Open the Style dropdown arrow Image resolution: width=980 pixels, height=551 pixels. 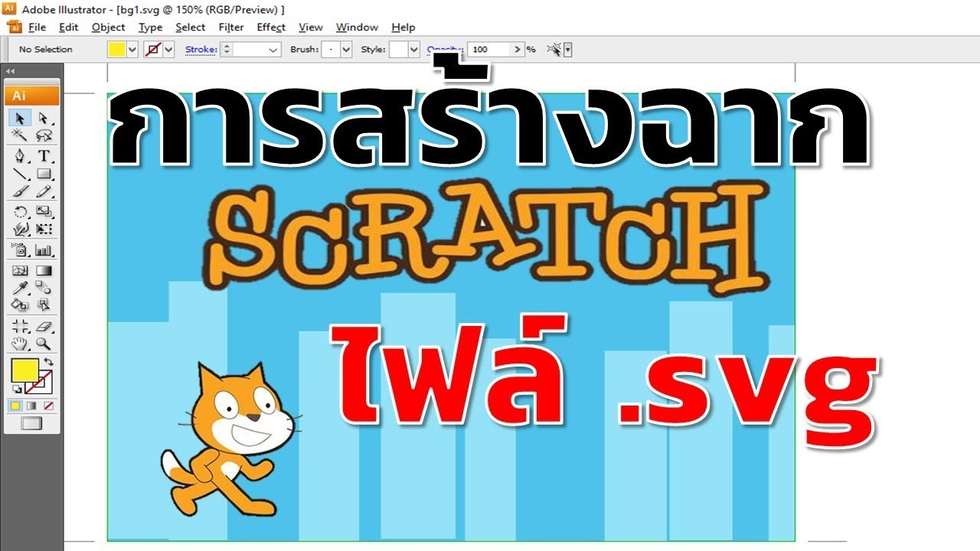(414, 50)
